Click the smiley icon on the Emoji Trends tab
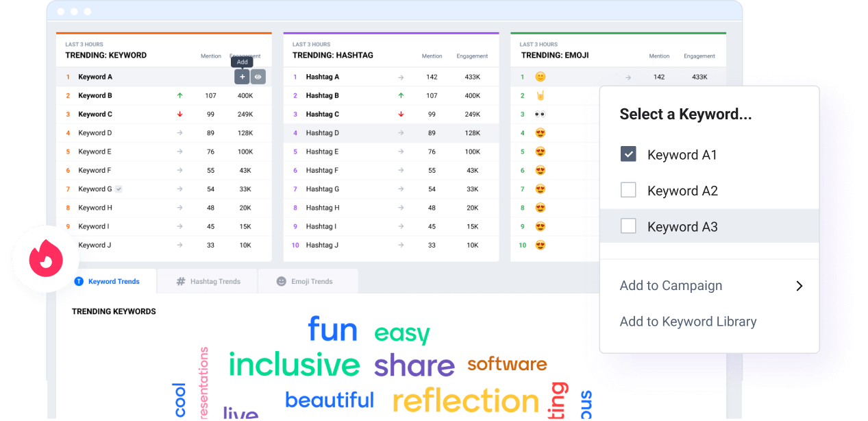 coord(281,281)
